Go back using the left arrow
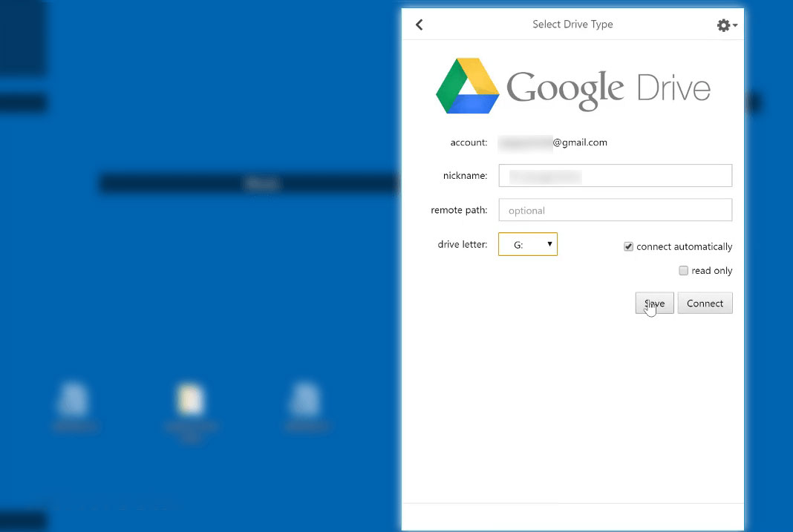The height and width of the screenshot is (532, 793). click(420, 24)
